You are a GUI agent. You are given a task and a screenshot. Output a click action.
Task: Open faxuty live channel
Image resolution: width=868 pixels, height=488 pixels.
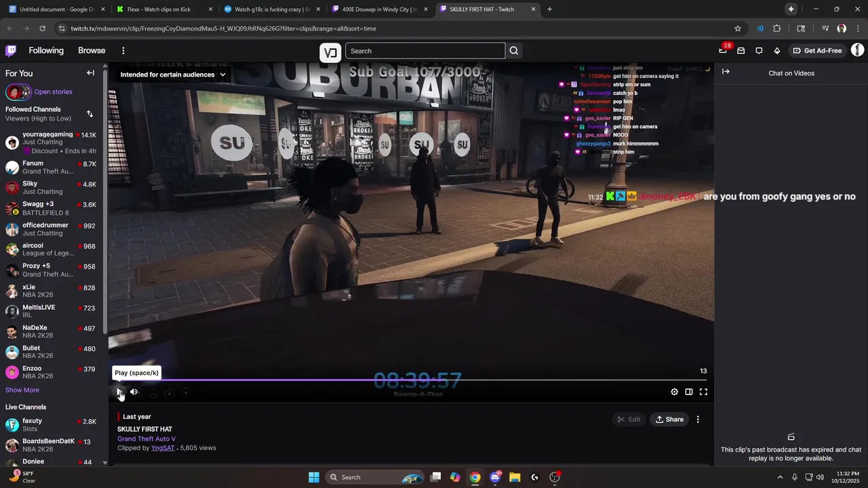click(x=51, y=425)
